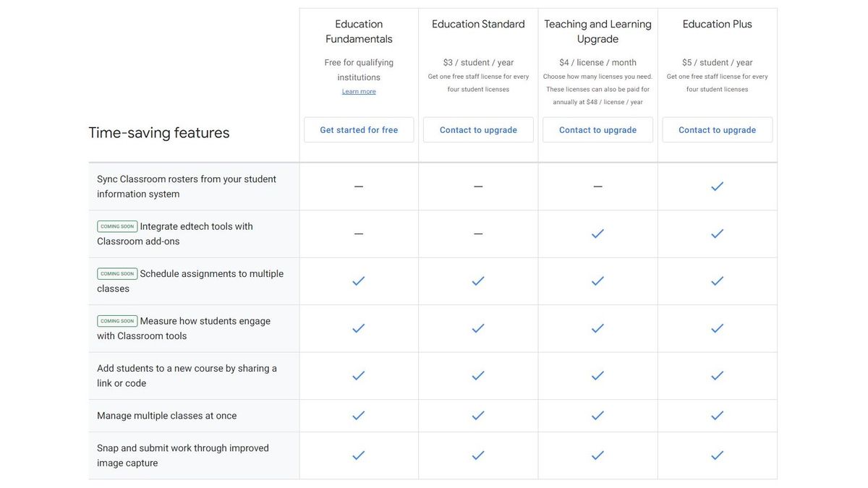
Task: Click the dash under Teaching and Learning for roster sync
Action: pyautogui.click(x=595, y=184)
